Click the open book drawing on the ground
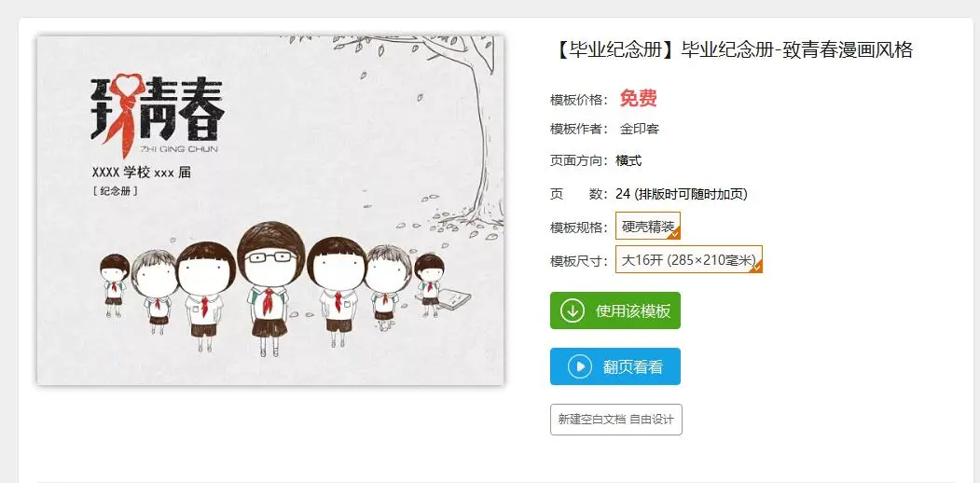 tap(456, 298)
